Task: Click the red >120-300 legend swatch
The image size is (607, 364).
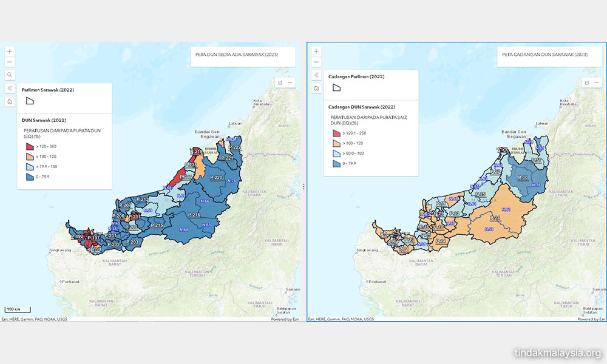Action: pos(29,146)
